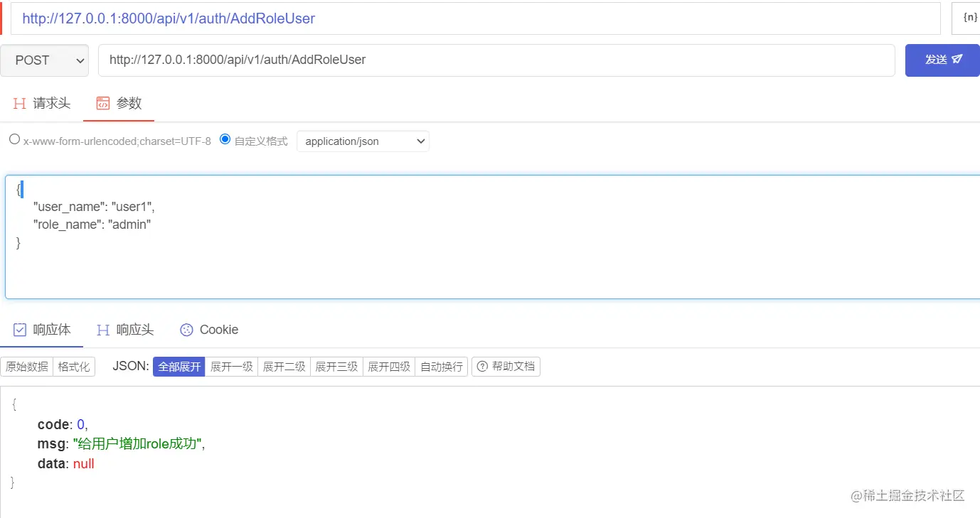Image resolution: width=980 pixels, height=518 pixels.
Task: Click the code icon beside 参数
Action: point(103,104)
